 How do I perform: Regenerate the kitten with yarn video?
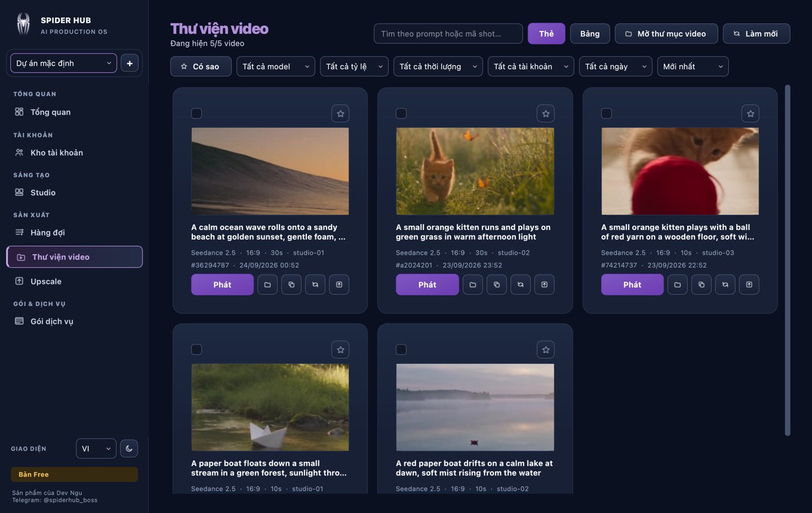coord(725,285)
